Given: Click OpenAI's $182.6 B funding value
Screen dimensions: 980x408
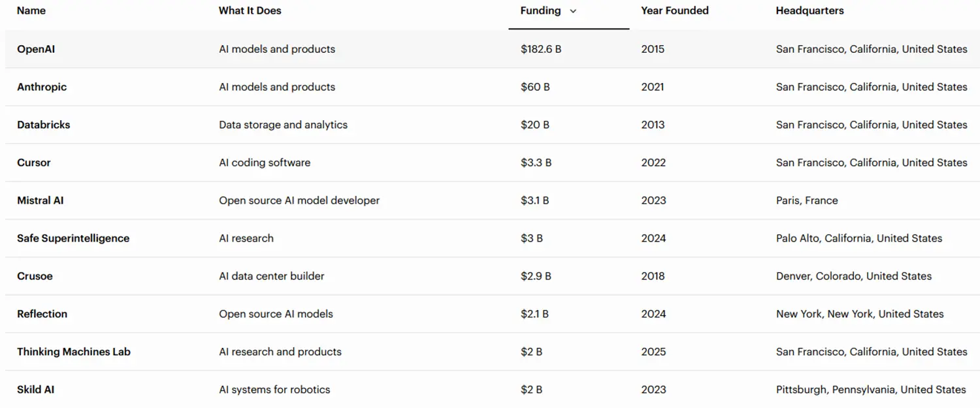Looking at the screenshot, I should click(x=540, y=49).
